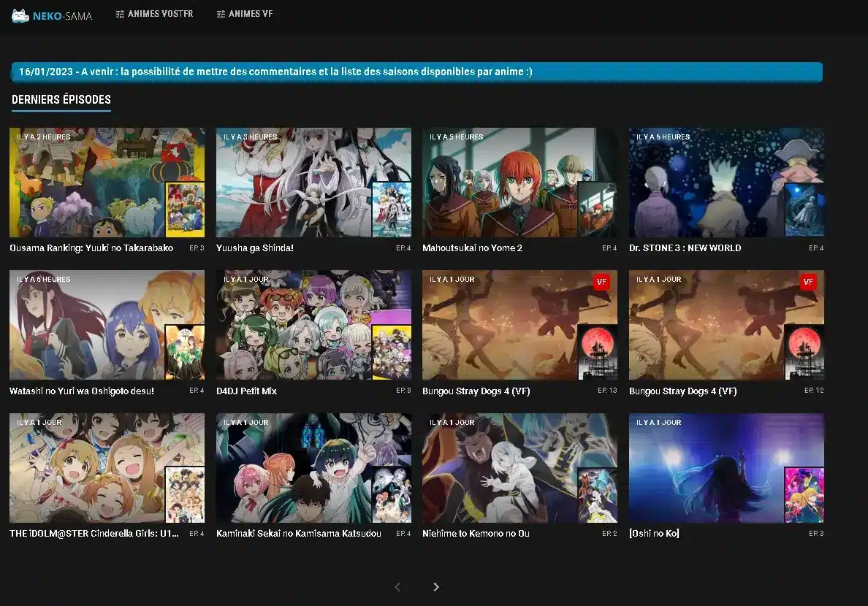The width and height of the screenshot is (868, 606).
Task: Click EP 4 label of Dr. STONE 3
Action: 816,248
